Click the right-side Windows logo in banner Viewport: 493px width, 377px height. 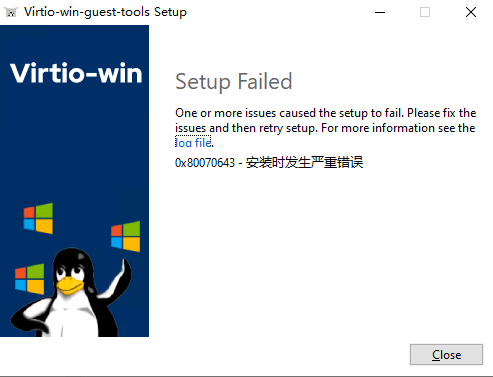point(126,236)
